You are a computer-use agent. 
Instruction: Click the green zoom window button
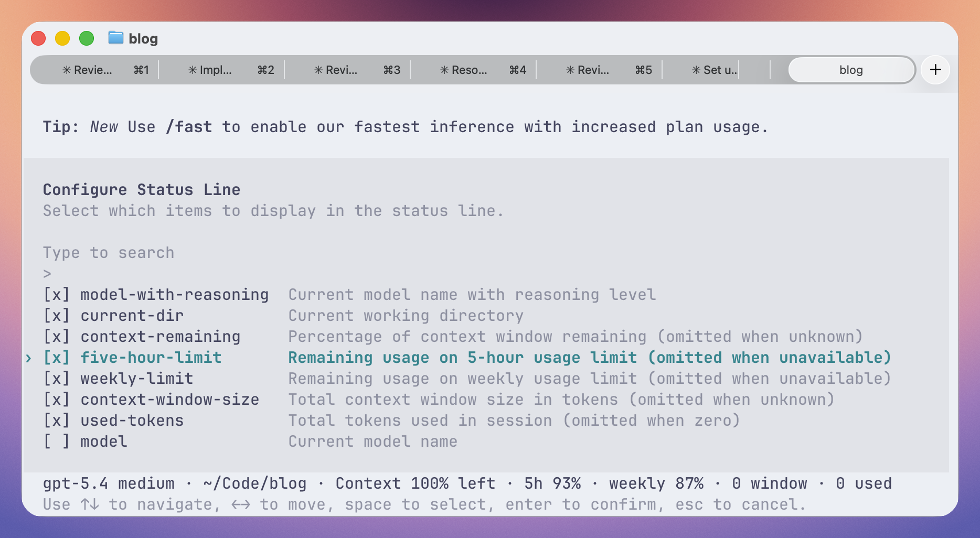[87, 38]
